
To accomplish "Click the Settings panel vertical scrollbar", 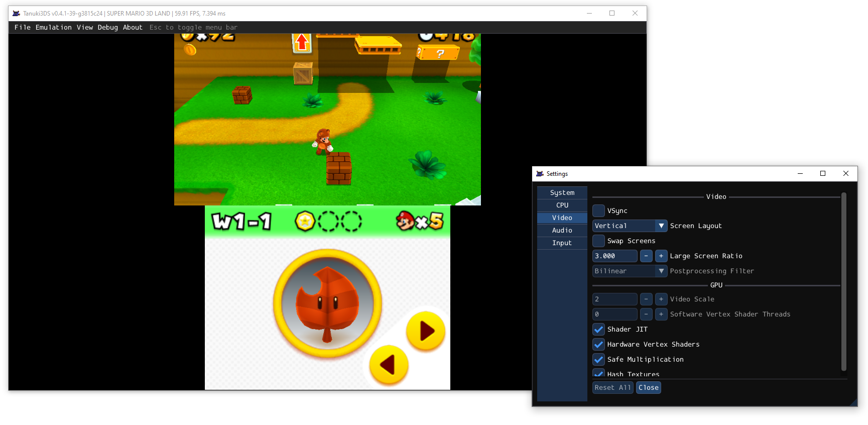I will pyautogui.click(x=844, y=281).
